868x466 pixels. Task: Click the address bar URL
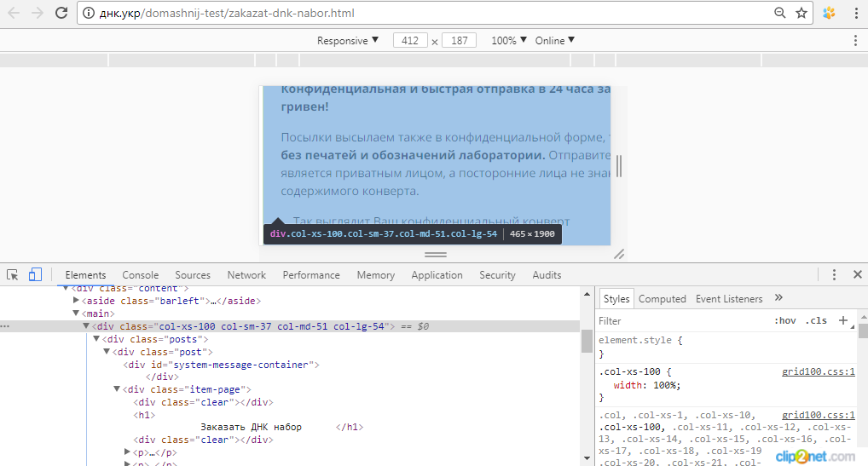[227, 13]
